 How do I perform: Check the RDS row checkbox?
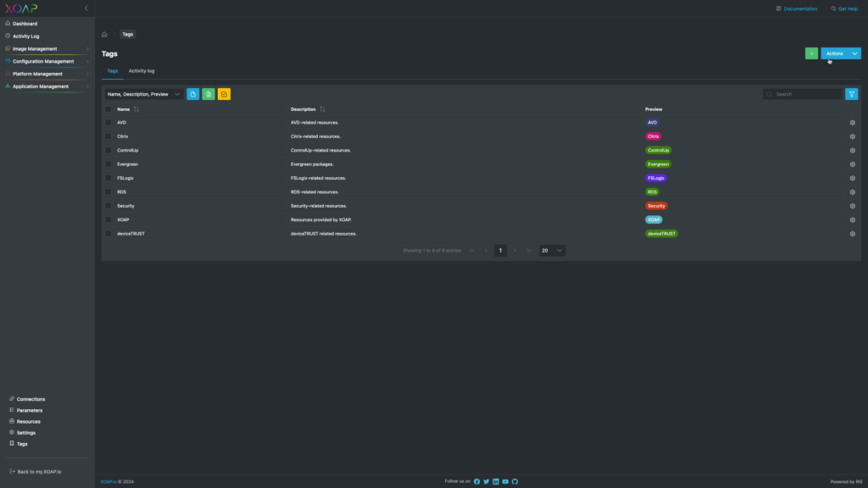pyautogui.click(x=108, y=192)
